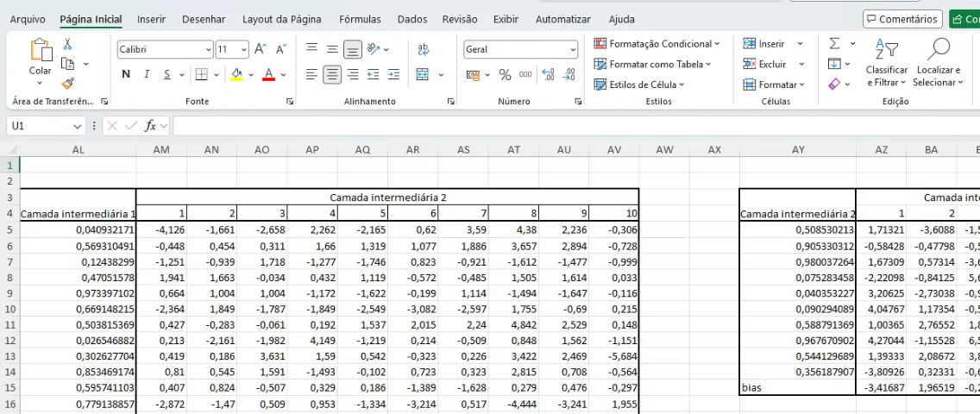This screenshot has width=980, height=414.
Task: Expand the Colar paste options arrow
Action: click(41, 83)
